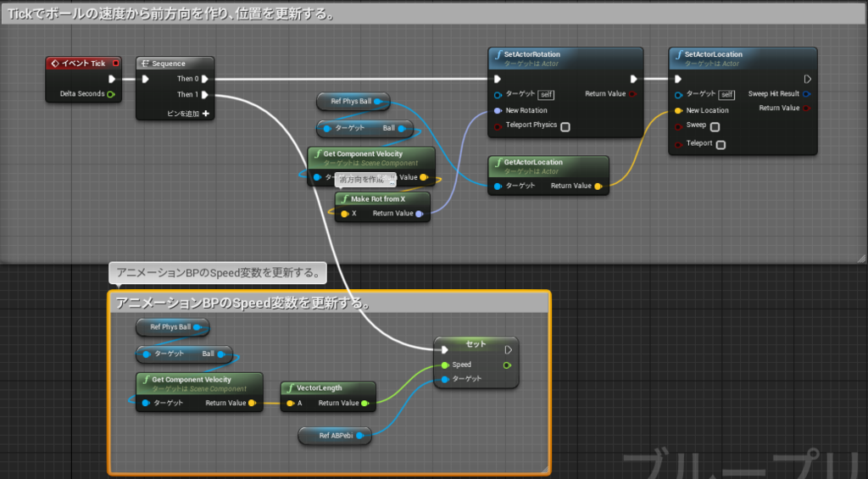868x479 pixels.
Task: Click the exec output pin on イベント Tick
Action: coord(112,79)
